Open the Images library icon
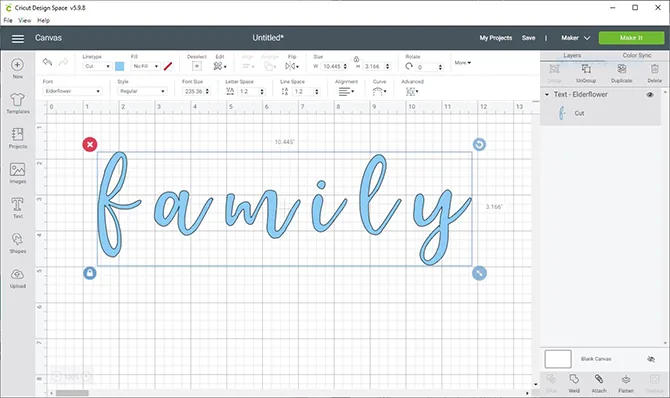 coord(18,170)
